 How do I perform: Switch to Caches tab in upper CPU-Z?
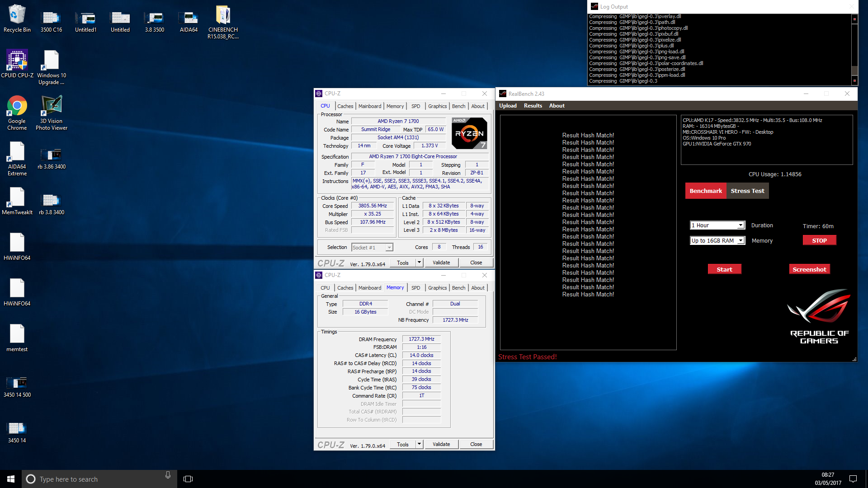tap(345, 106)
